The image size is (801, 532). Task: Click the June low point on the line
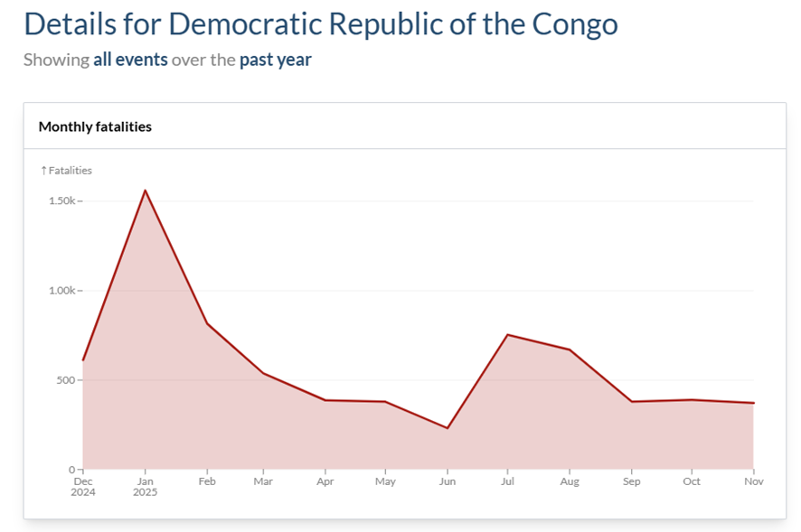[448, 428]
